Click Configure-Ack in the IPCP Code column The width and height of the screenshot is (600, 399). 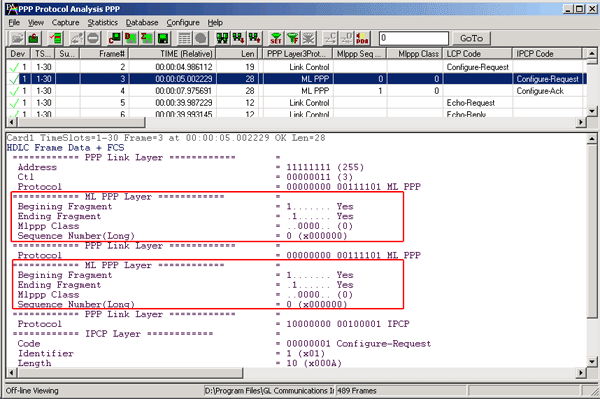point(540,91)
